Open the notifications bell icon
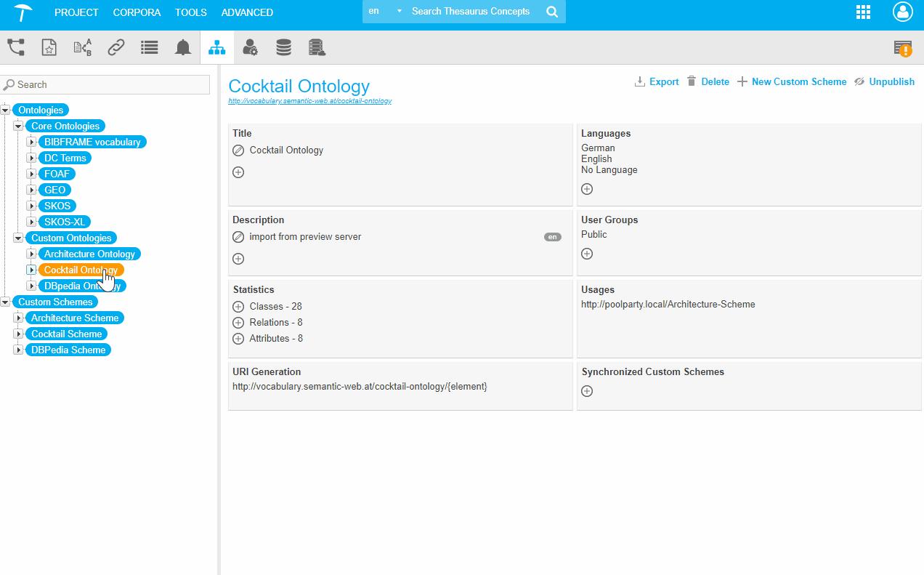This screenshot has width=924, height=575. [x=183, y=48]
